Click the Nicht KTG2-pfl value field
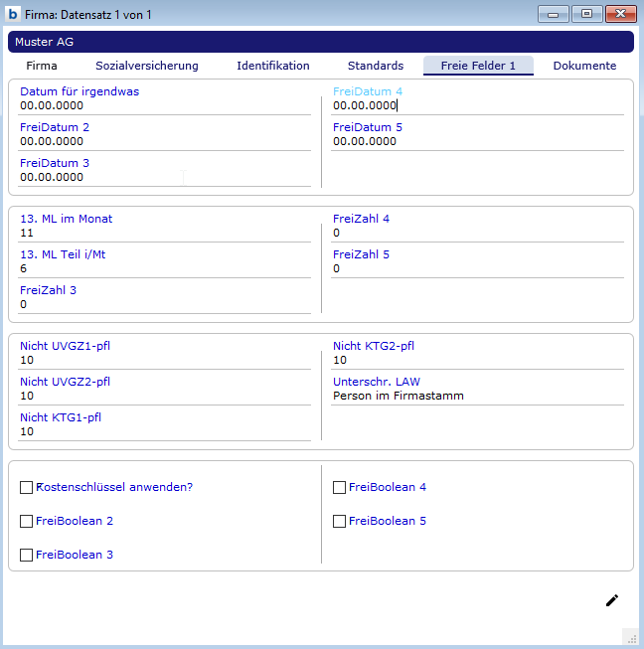 coord(477,360)
